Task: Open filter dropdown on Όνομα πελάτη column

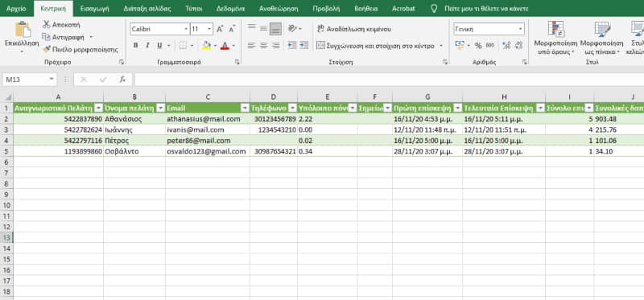Action: [x=160, y=108]
